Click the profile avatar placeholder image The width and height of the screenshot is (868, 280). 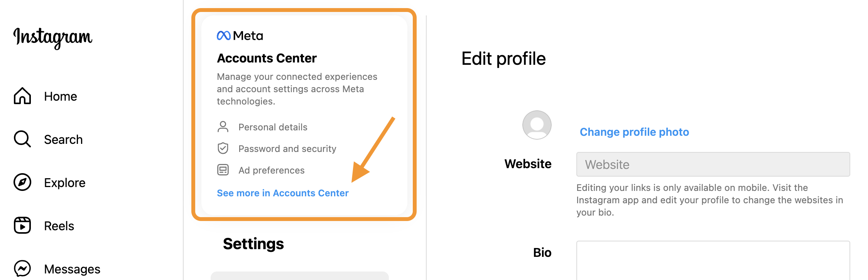tap(537, 125)
